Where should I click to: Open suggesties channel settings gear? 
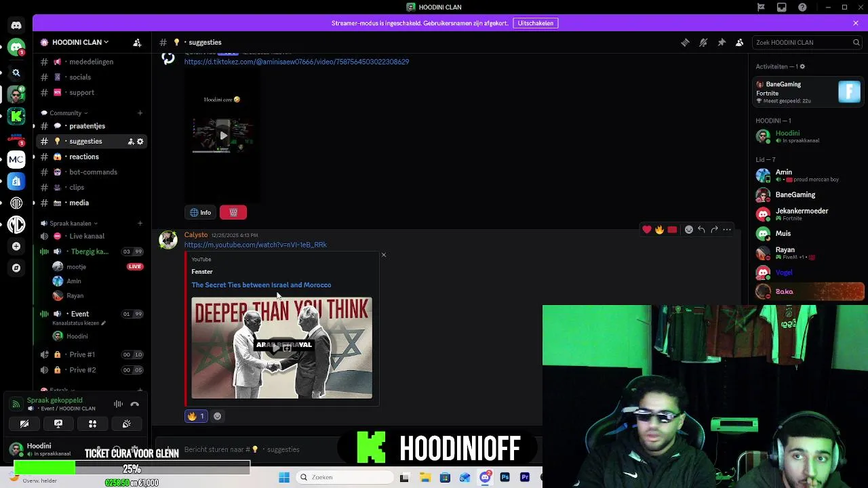[x=140, y=142]
